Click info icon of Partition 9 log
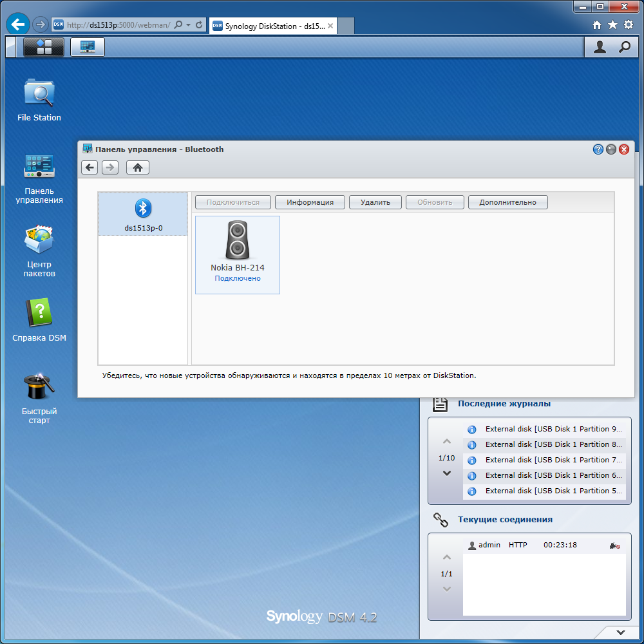Screen dimensions: 644x644 click(x=472, y=430)
